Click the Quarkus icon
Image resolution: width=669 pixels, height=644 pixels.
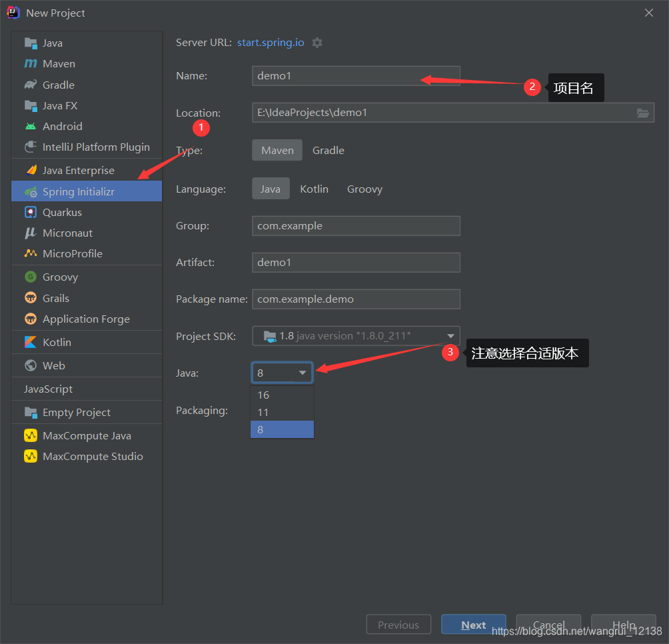tap(31, 212)
